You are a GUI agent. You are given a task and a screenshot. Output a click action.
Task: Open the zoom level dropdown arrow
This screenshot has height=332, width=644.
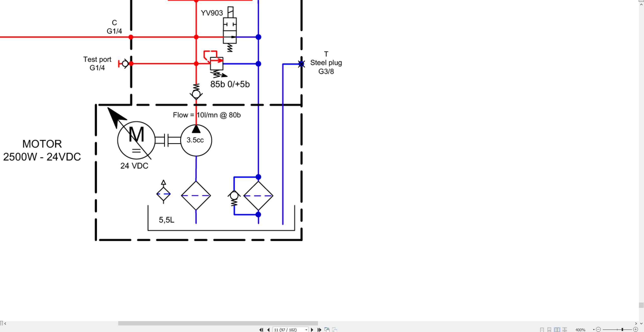[594, 330]
